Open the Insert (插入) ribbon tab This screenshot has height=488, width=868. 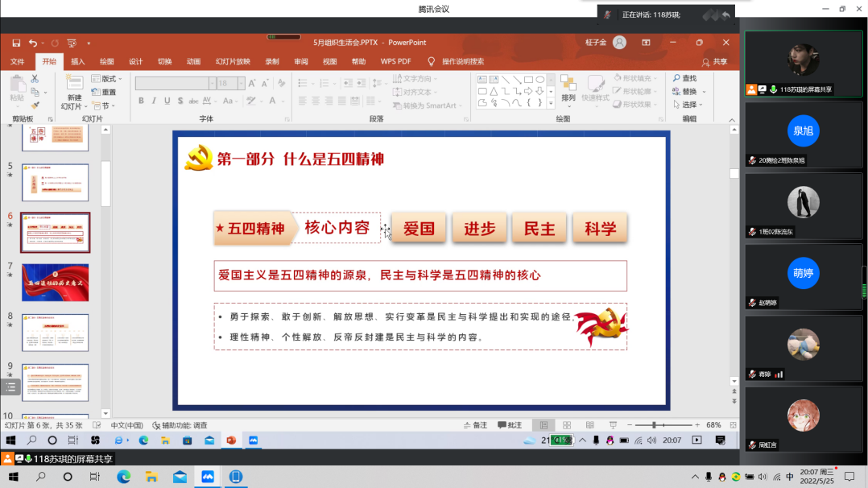(x=78, y=61)
